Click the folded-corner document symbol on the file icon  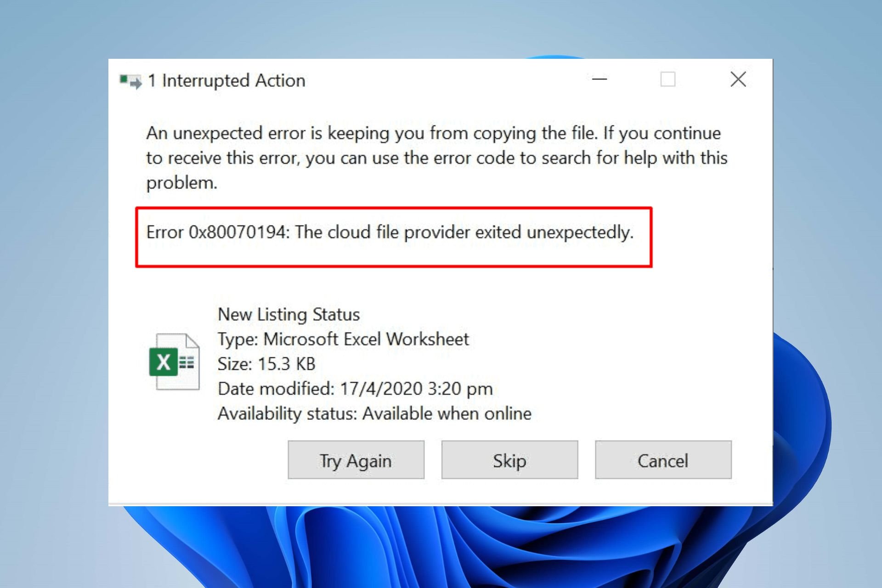click(193, 341)
